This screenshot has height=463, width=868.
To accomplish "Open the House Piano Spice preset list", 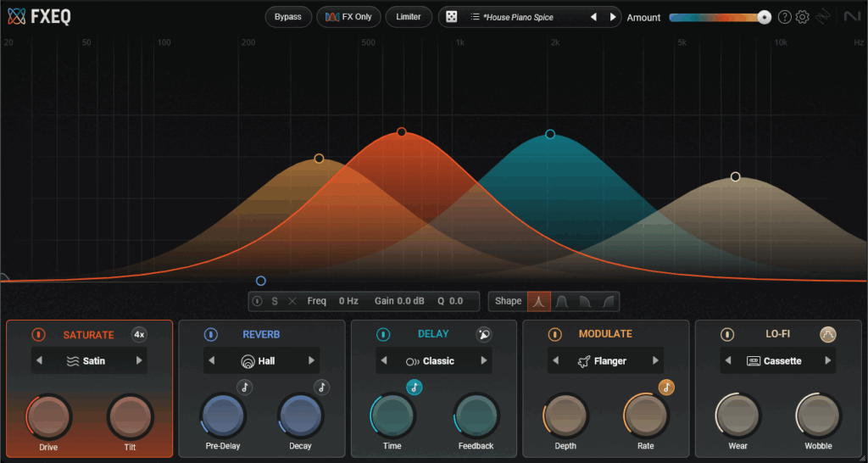I will click(519, 17).
